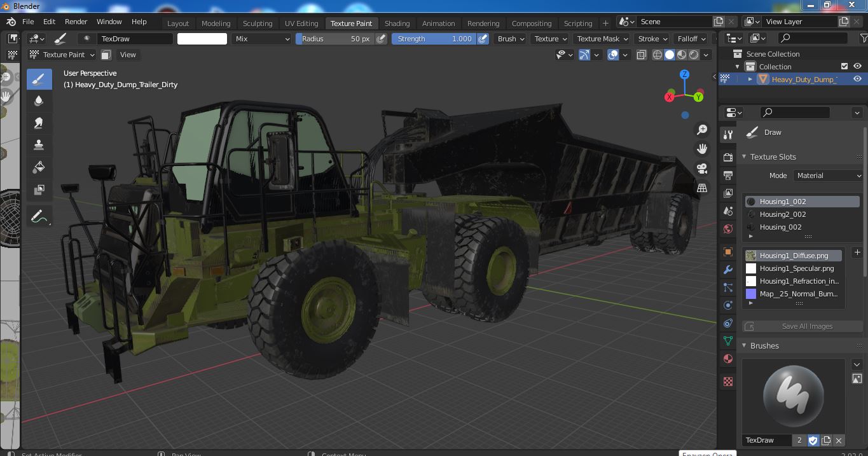The image size is (868, 456).
Task: Open the Render menu
Action: click(76, 22)
